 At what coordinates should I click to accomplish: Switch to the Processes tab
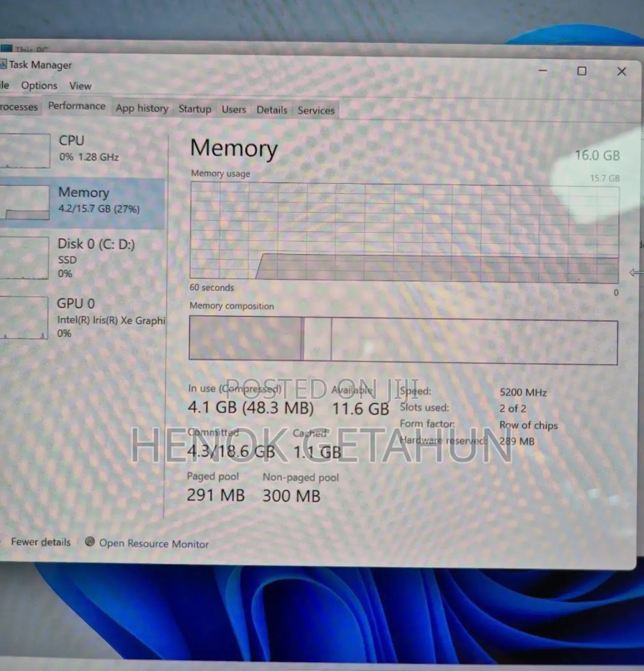18,107
